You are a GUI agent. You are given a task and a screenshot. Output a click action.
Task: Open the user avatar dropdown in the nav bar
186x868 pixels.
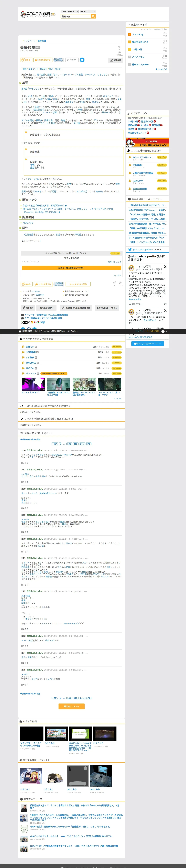click(x=164, y=331)
